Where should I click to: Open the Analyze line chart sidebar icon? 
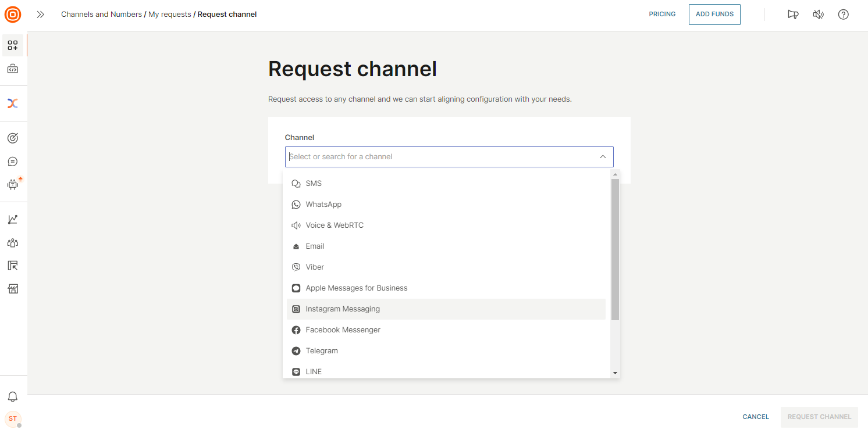(x=13, y=219)
